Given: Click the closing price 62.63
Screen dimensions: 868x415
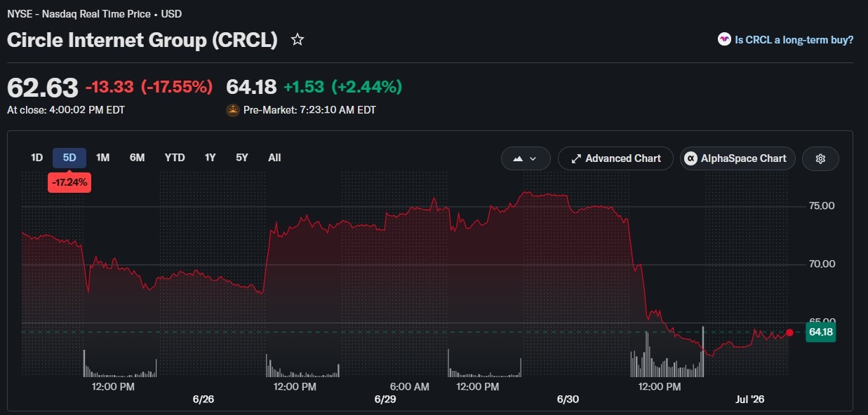Looking at the screenshot, I should coord(42,88).
